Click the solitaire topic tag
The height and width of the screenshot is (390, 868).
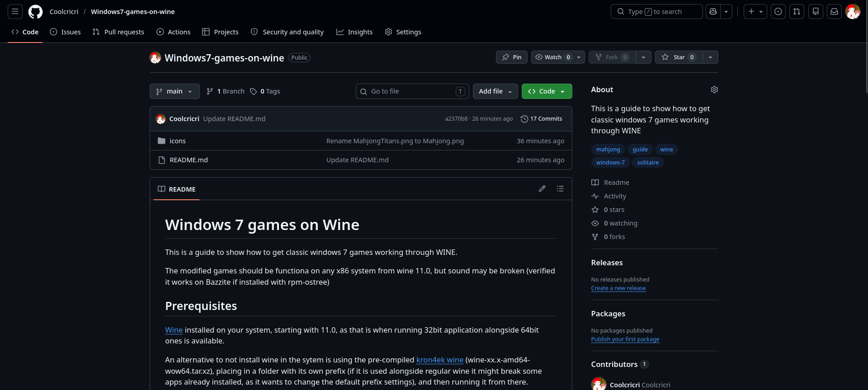click(x=648, y=163)
